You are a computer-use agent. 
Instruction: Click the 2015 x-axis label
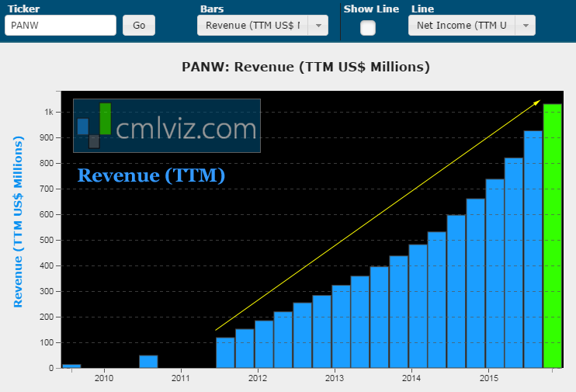point(488,378)
